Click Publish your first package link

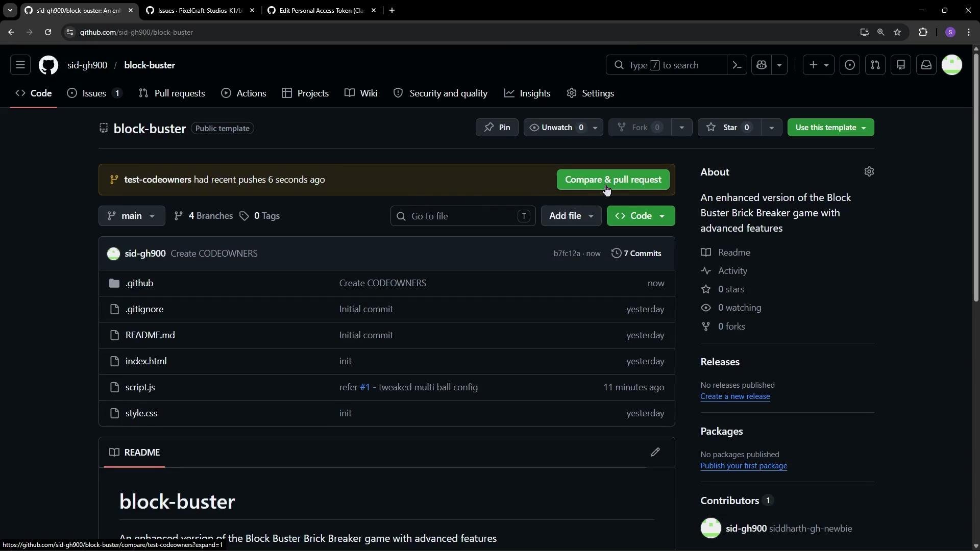click(x=744, y=466)
